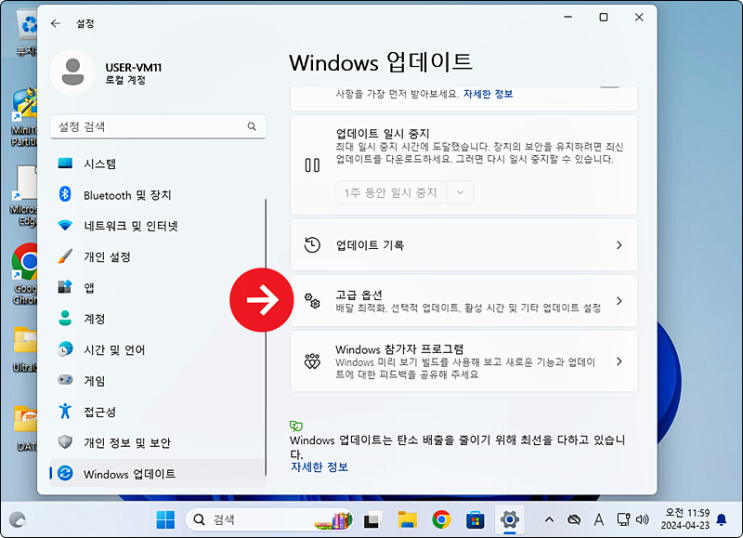The width and height of the screenshot is (743, 538).
Task: Select 네트워크 및 인터넷 in the sidebar
Action: (x=157, y=226)
